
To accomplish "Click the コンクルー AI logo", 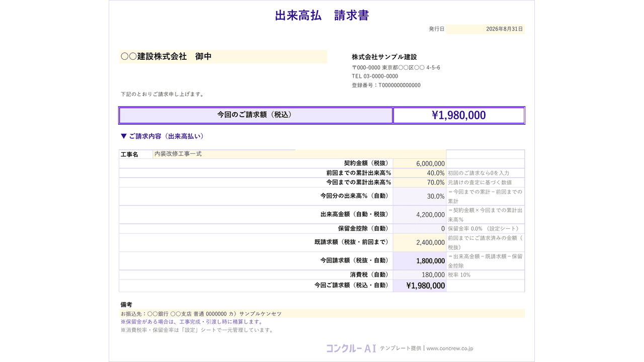I will [351, 348].
